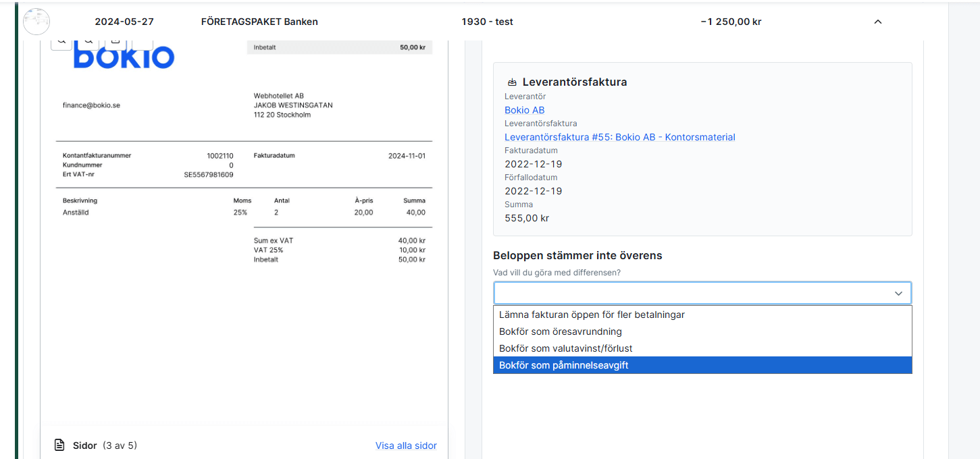
Task: Click the receipt thumbnail beside date 2024-05-27
Action: point(36,22)
